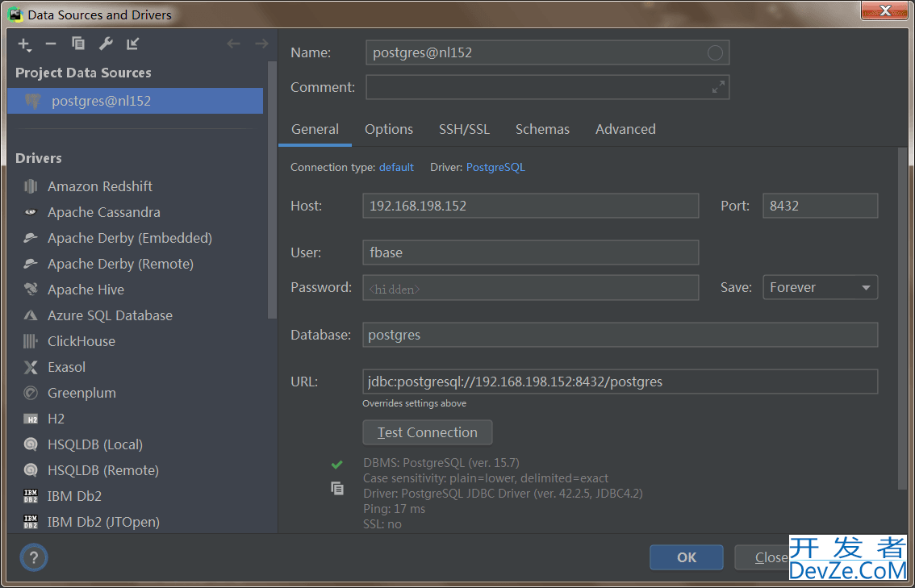Open the SSH/SSL tab
This screenshot has height=588, width=915.
[464, 129]
